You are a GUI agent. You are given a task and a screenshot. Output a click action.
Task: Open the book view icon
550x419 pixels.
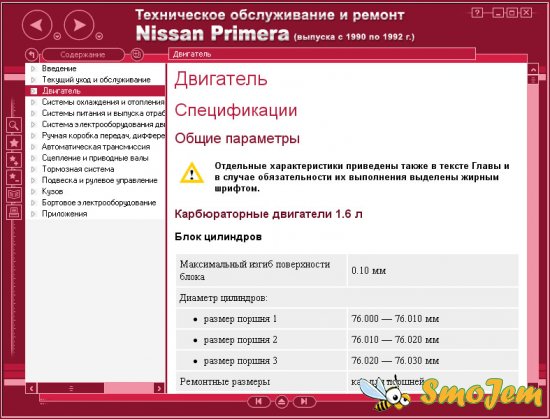[14, 195]
